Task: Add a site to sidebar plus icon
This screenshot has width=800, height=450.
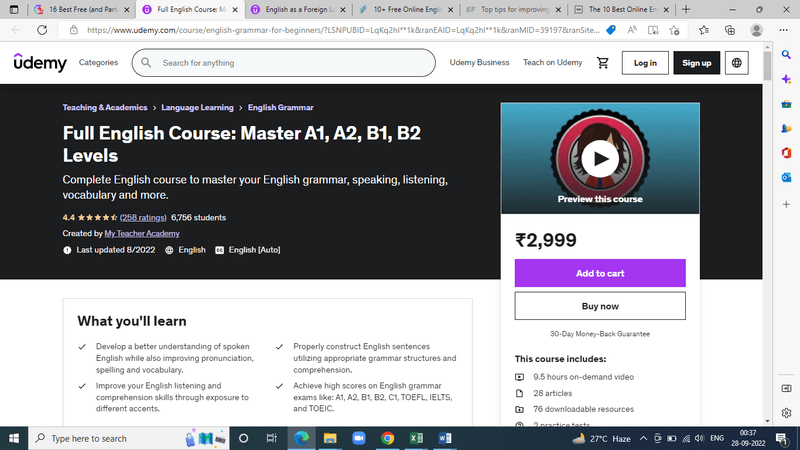Action: (x=786, y=204)
